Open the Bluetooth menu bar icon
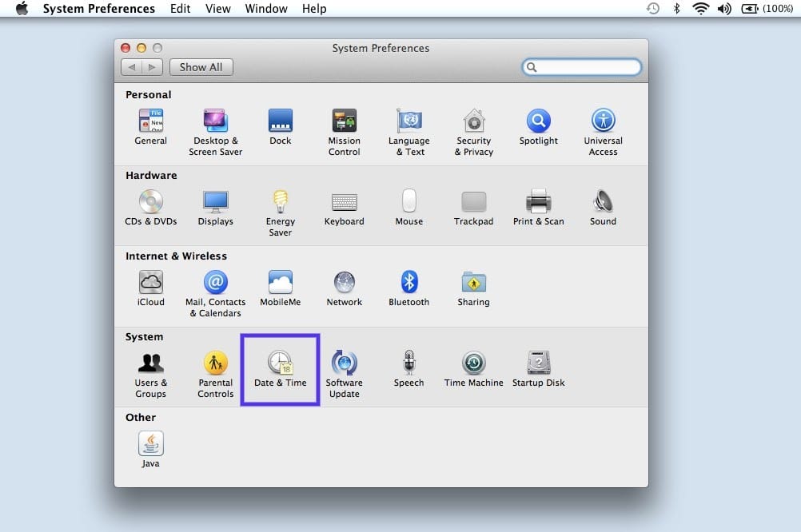The height and width of the screenshot is (532, 801). [679, 9]
